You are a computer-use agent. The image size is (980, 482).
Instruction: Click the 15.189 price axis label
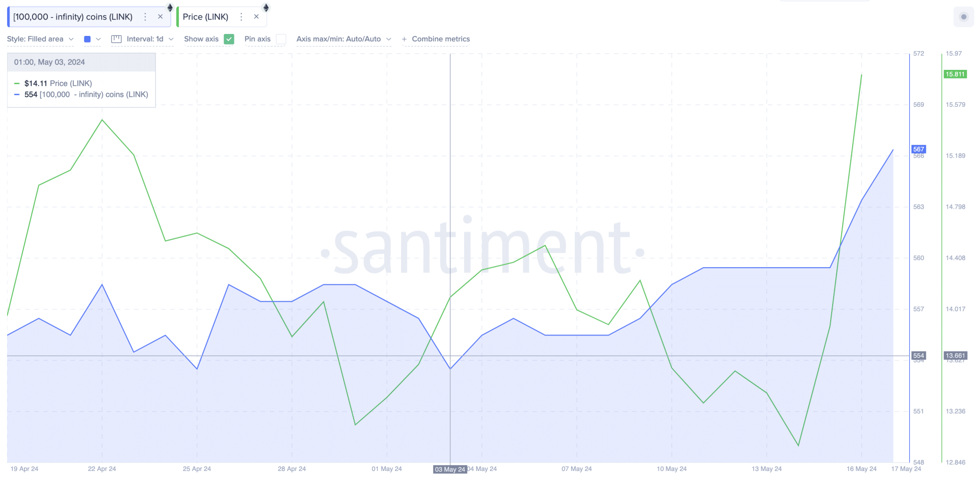(956, 156)
